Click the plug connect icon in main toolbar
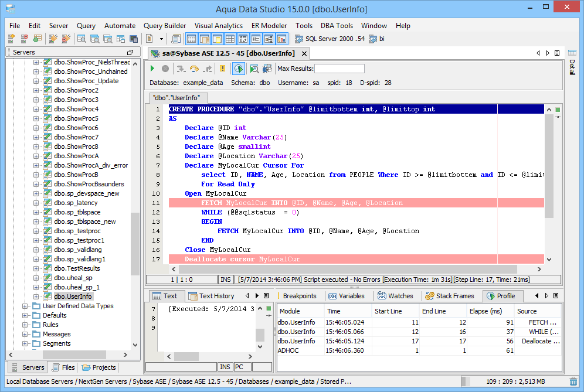Screen dimensions: 584x392 tap(53, 38)
